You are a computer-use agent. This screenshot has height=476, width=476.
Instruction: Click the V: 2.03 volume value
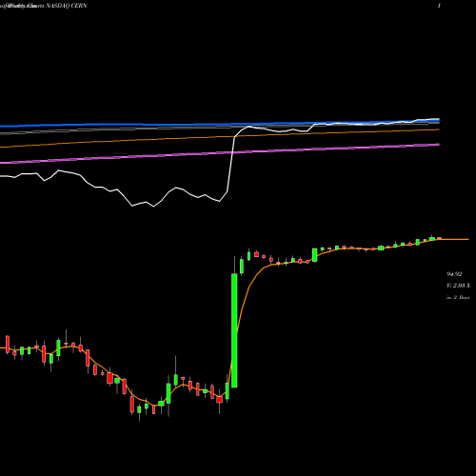coord(458,286)
